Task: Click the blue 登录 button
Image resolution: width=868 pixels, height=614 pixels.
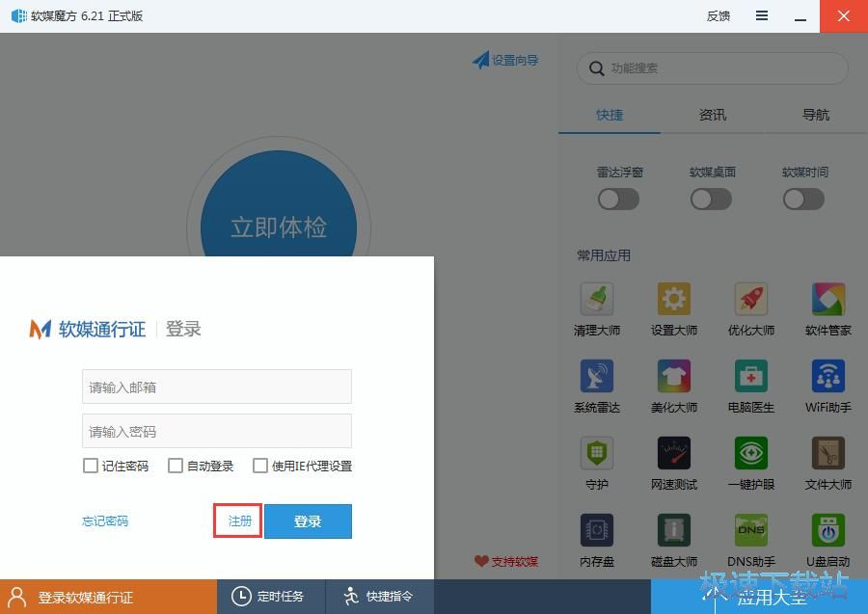Action: click(x=308, y=521)
